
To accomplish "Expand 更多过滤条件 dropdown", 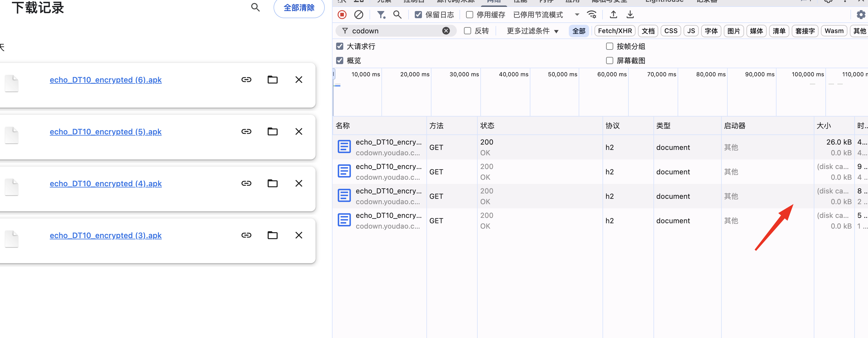I will (532, 31).
